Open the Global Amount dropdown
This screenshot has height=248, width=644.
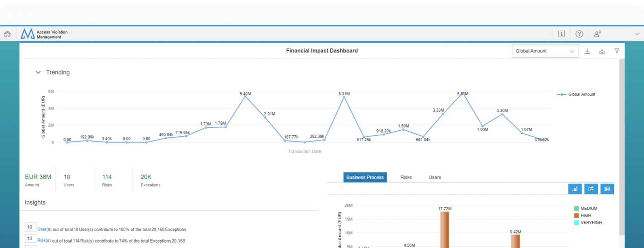click(x=545, y=51)
